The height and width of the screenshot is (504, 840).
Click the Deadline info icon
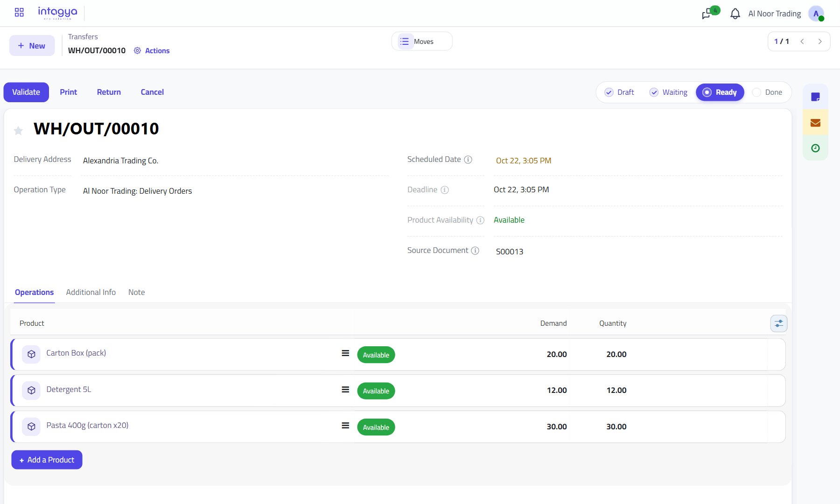445,190
